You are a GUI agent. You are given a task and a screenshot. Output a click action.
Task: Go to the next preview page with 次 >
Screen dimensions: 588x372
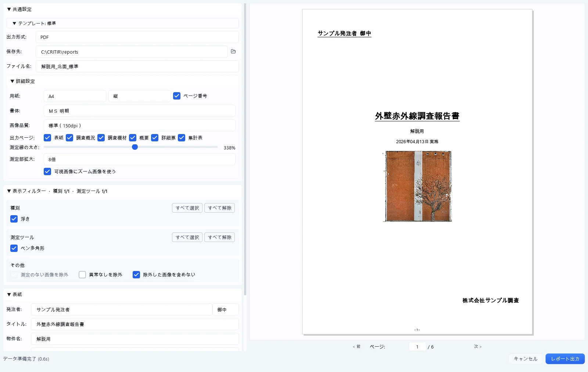(478, 346)
